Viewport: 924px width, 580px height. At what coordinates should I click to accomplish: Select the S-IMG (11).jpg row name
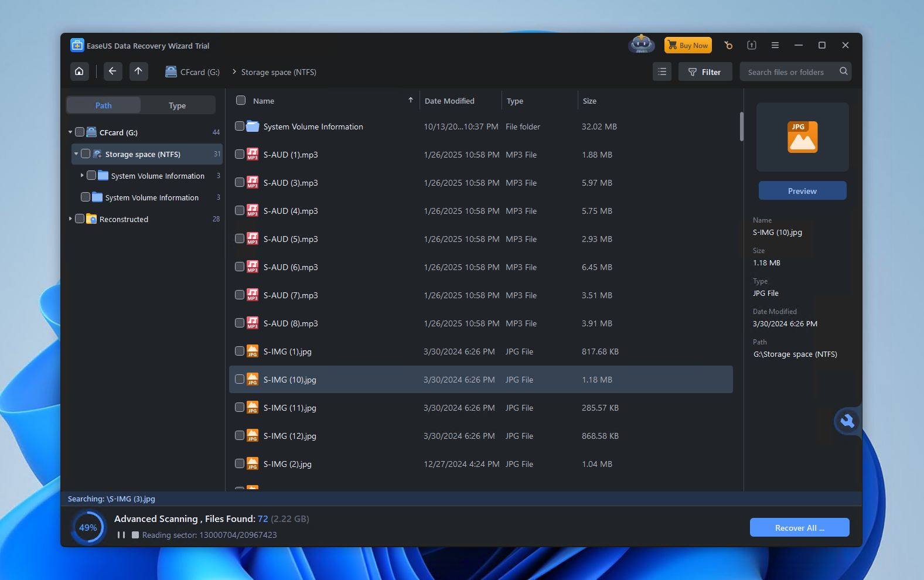(289, 408)
